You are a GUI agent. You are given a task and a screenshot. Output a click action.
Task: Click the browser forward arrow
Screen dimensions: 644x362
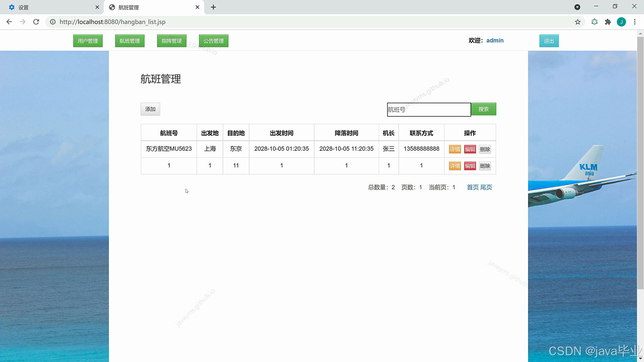(x=22, y=22)
